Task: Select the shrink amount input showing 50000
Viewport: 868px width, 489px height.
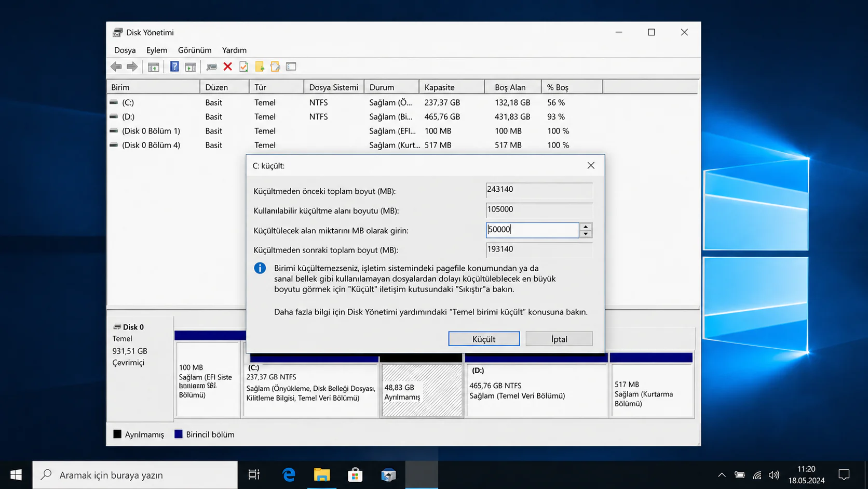Action: click(532, 230)
